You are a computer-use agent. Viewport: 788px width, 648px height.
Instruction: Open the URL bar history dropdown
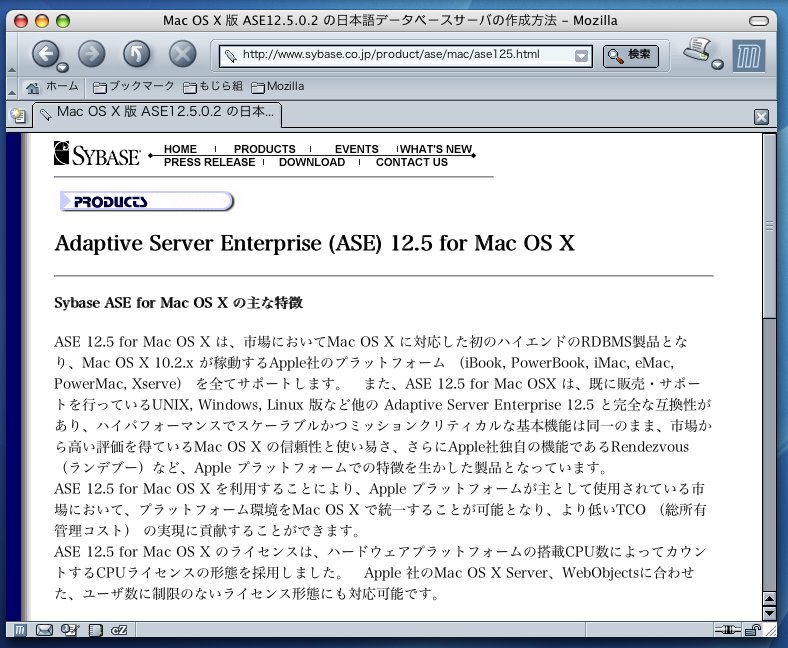[581, 56]
